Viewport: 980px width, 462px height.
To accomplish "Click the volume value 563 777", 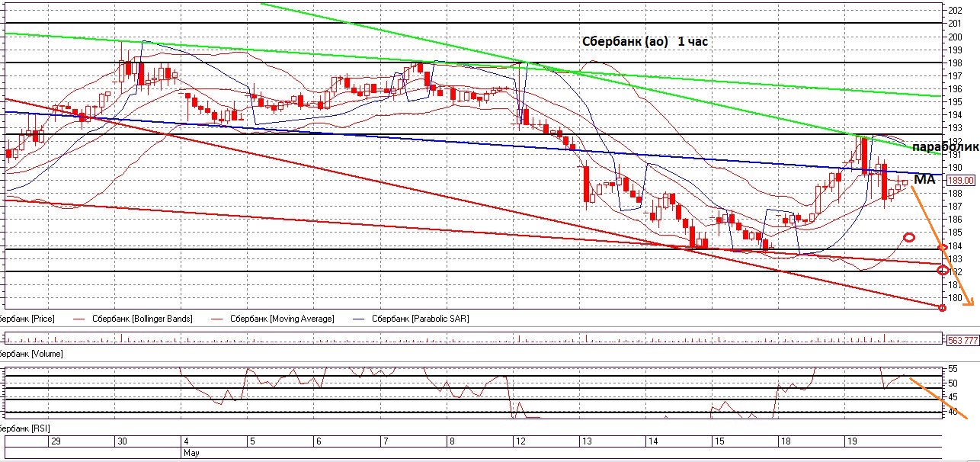I will coord(962,340).
